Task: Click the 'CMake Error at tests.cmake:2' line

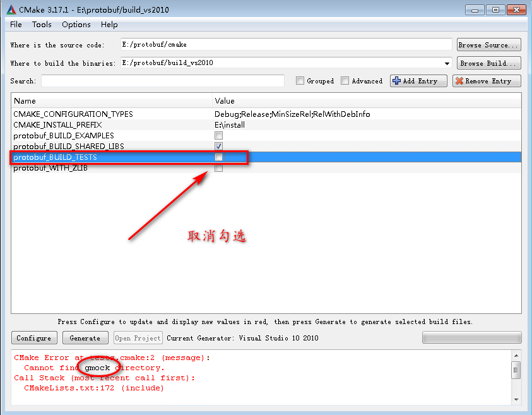Action: [x=112, y=358]
